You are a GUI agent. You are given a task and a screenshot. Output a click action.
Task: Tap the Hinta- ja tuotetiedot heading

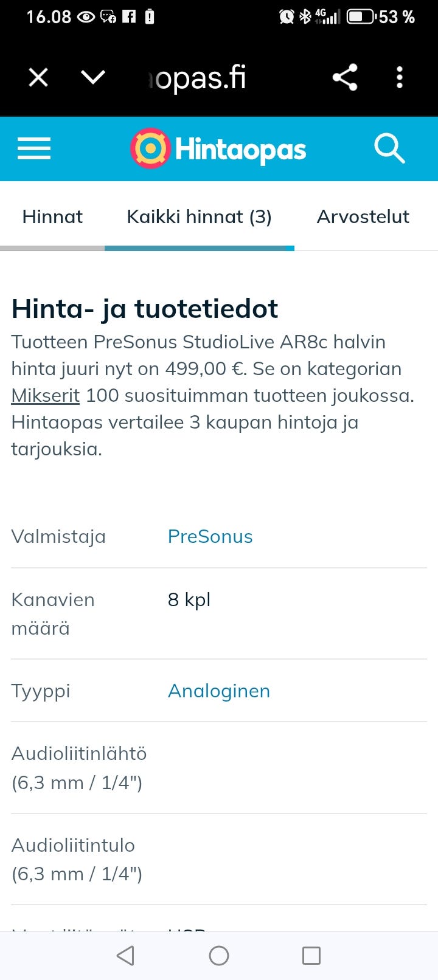[145, 309]
